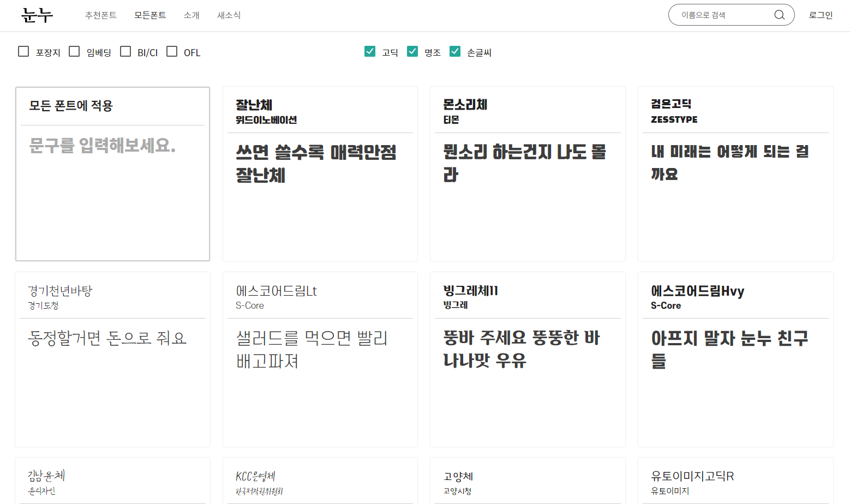Viewport: 850px width, 504px height.
Task: Click sample text 쓰면 쓸수록 매력만점 잘난체
Action: [316, 164]
